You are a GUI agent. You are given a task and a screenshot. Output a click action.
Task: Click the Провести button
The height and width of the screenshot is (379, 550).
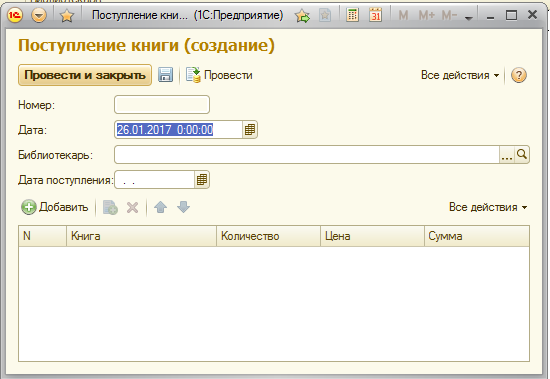tap(219, 75)
